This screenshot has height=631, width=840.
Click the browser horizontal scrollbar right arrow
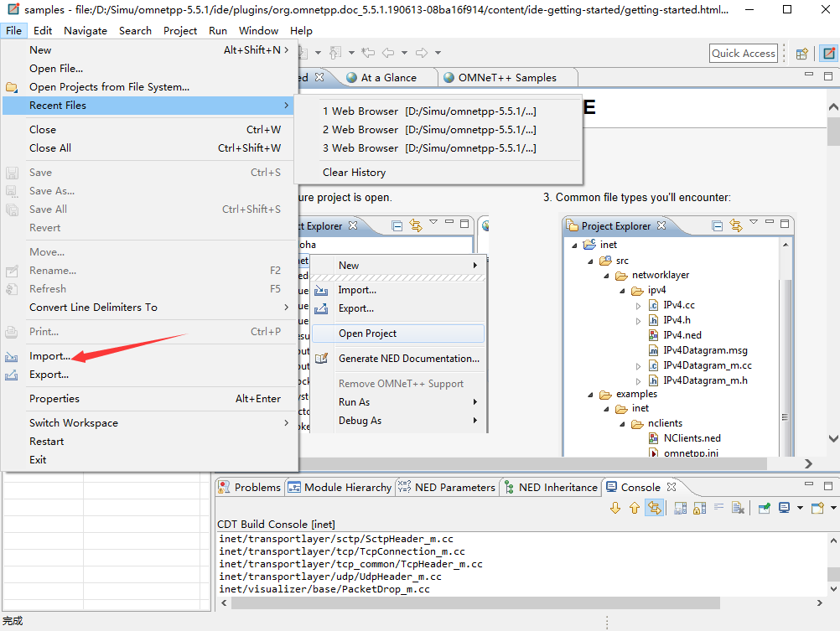point(808,463)
